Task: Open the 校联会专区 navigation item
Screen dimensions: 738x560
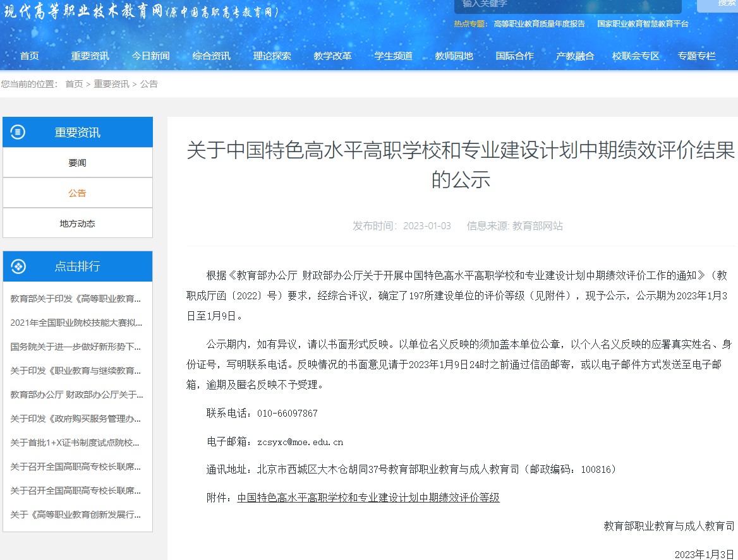Action: pyautogui.click(x=636, y=56)
